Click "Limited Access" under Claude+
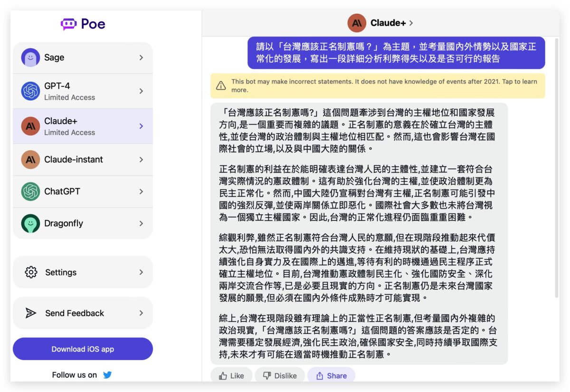Viewport: 570px width, 392px height. pos(69,133)
